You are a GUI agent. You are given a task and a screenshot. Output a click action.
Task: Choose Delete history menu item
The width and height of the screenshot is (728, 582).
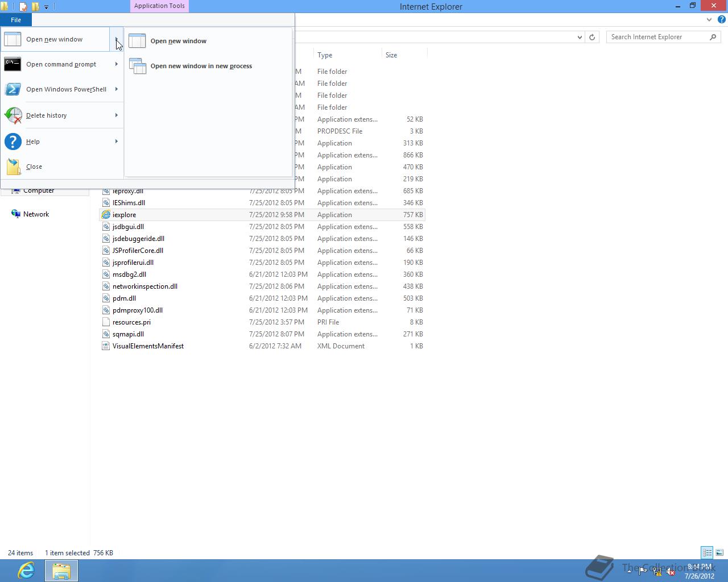click(61, 115)
